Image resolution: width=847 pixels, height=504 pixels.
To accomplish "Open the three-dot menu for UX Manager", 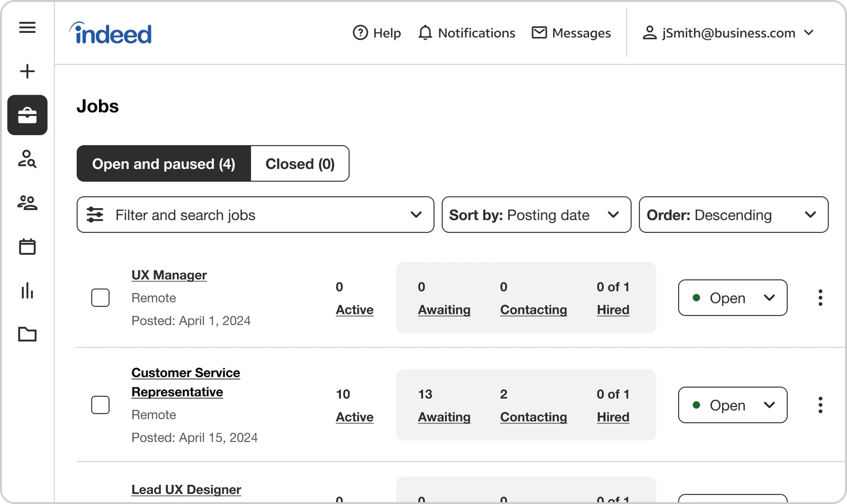I will click(820, 298).
